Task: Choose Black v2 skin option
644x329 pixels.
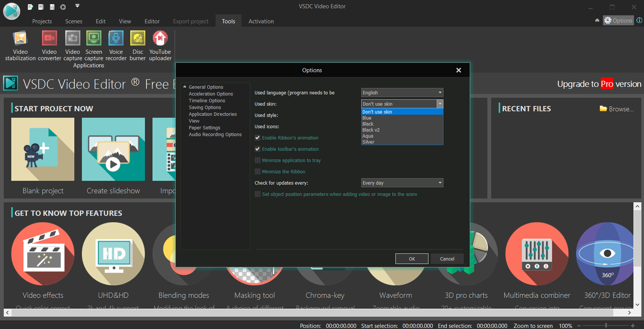Action: coord(402,130)
